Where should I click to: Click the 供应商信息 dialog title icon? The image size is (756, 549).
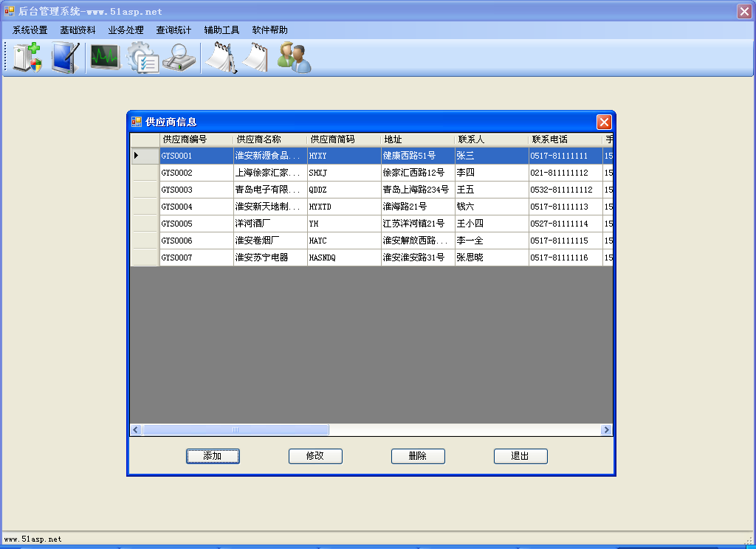pyautogui.click(x=137, y=122)
